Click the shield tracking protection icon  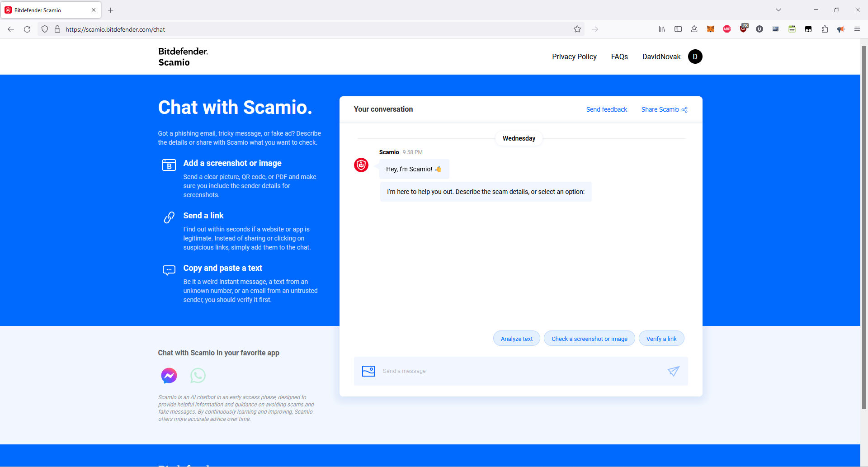(45, 29)
